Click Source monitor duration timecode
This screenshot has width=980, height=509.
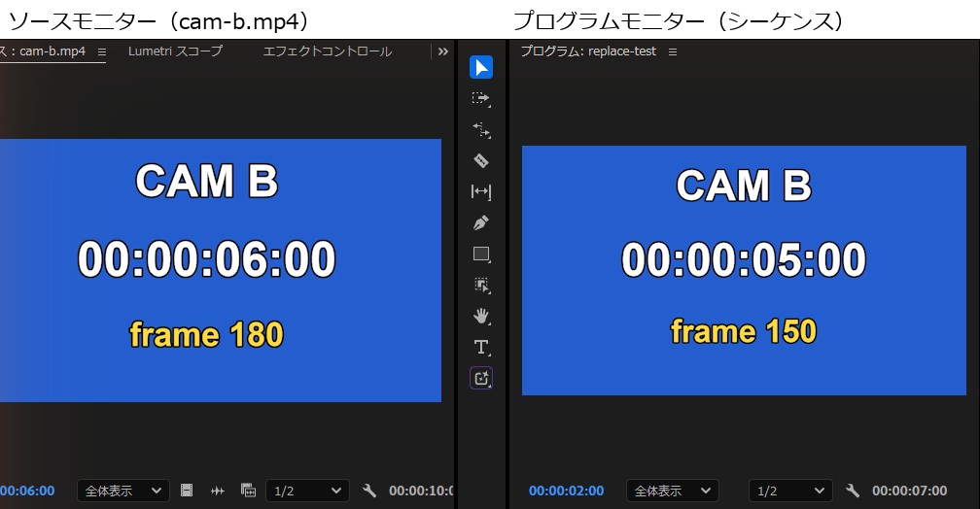tap(421, 491)
